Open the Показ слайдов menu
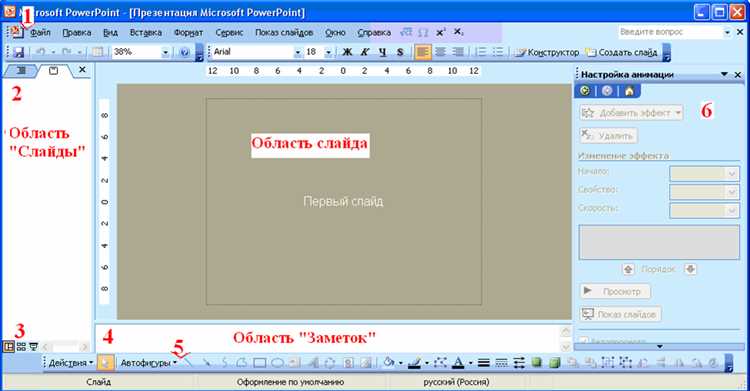The image size is (750, 391). click(x=284, y=33)
